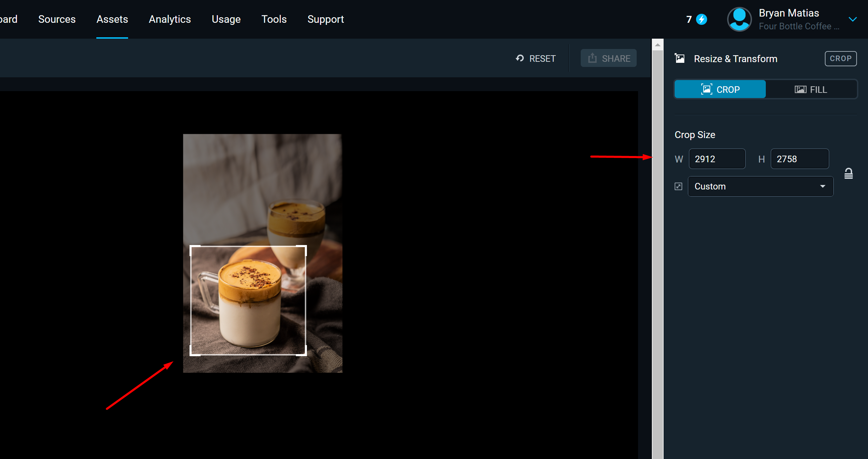Screen dimensions: 868x459
Task: Open the Tools menu item
Action: 274,19
